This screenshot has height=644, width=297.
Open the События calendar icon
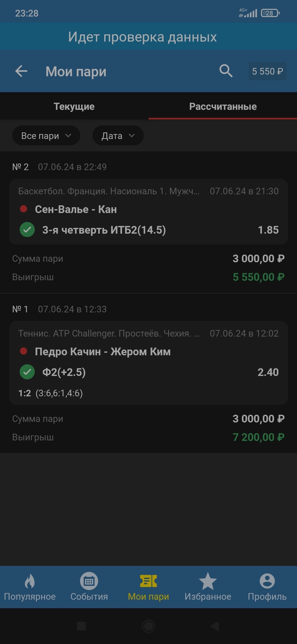[89, 581]
